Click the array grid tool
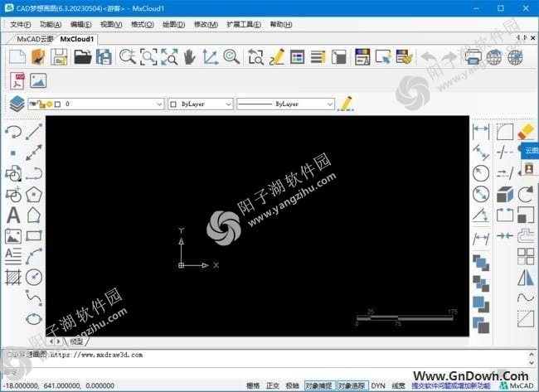 [x=526, y=256]
